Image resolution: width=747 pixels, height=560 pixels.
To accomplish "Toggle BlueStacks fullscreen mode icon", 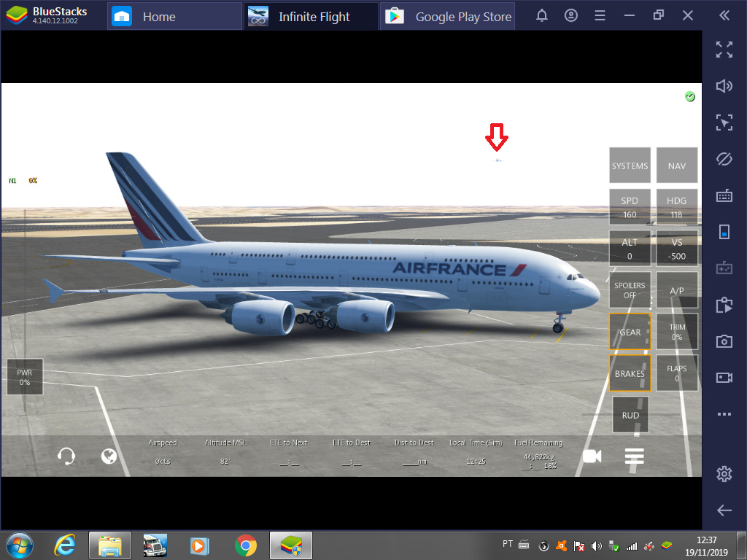I will (724, 50).
